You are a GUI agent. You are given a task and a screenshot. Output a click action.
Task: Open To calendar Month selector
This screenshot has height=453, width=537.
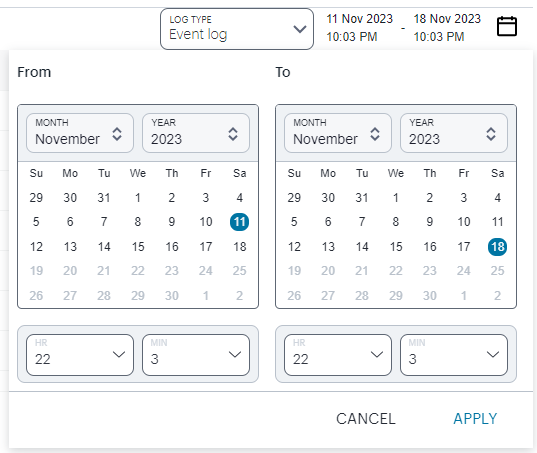pyautogui.click(x=338, y=133)
